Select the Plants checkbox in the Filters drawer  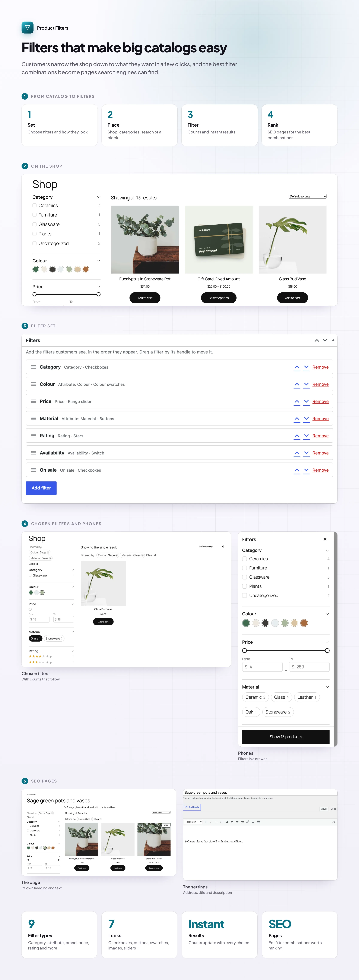(x=245, y=586)
